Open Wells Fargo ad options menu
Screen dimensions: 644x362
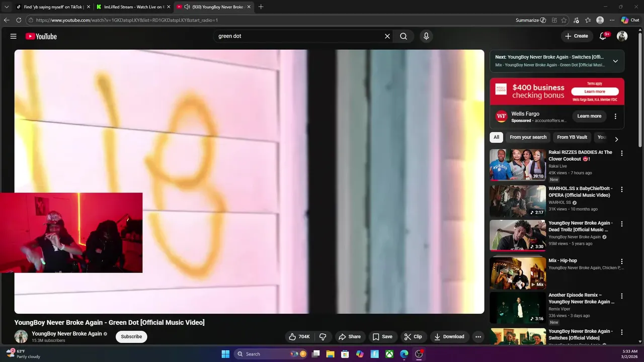615,116
